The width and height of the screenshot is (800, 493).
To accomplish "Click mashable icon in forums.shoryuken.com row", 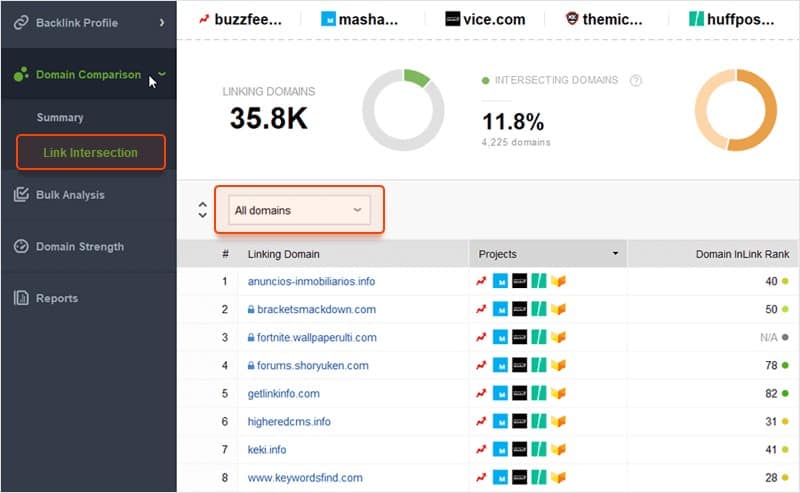I will point(500,365).
